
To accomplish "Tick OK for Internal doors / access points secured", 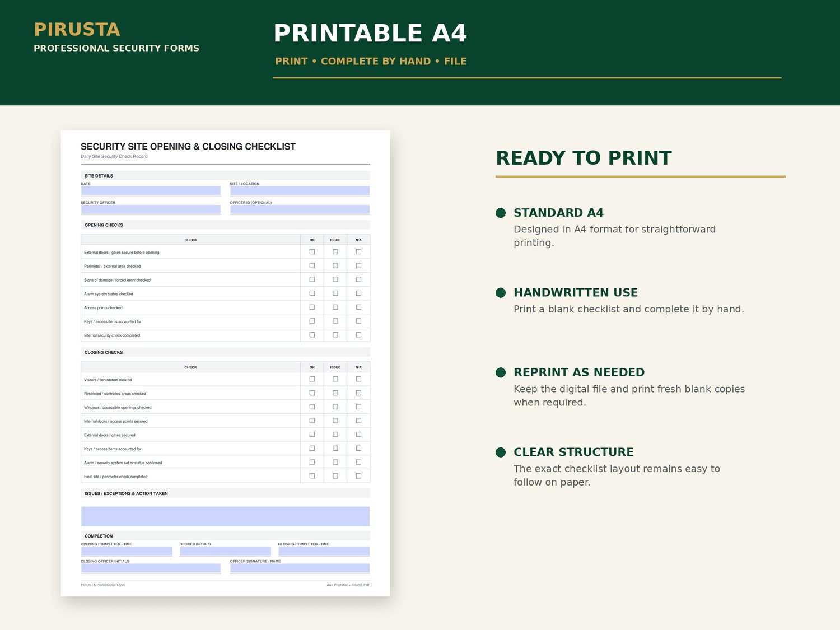I will coord(312,421).
